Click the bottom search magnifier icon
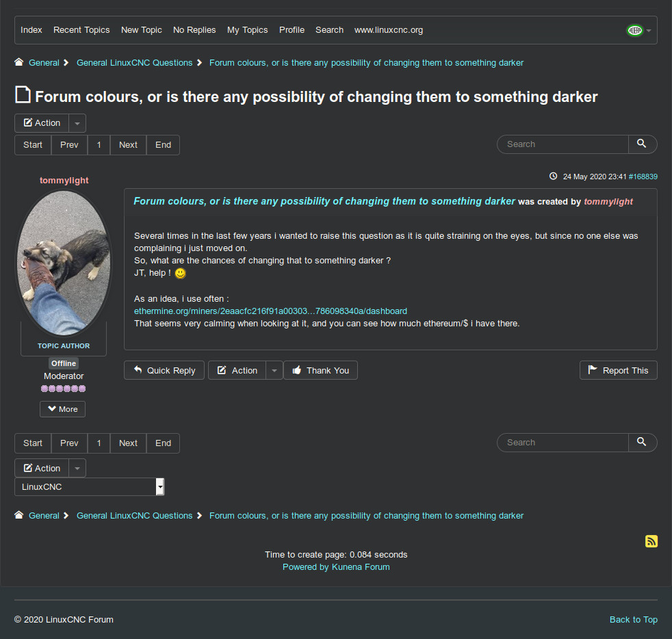This screenshot has width=672, height=639. [642, 442]
